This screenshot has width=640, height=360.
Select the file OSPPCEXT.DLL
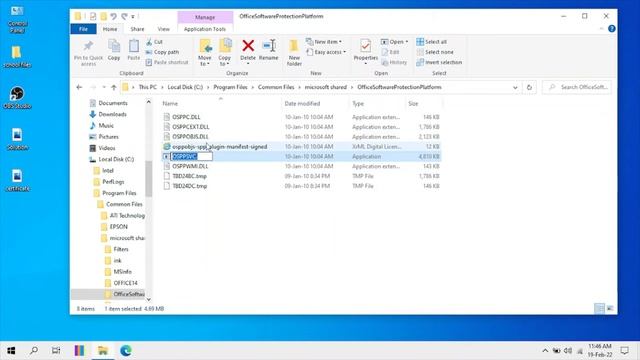tap(191, 127)
